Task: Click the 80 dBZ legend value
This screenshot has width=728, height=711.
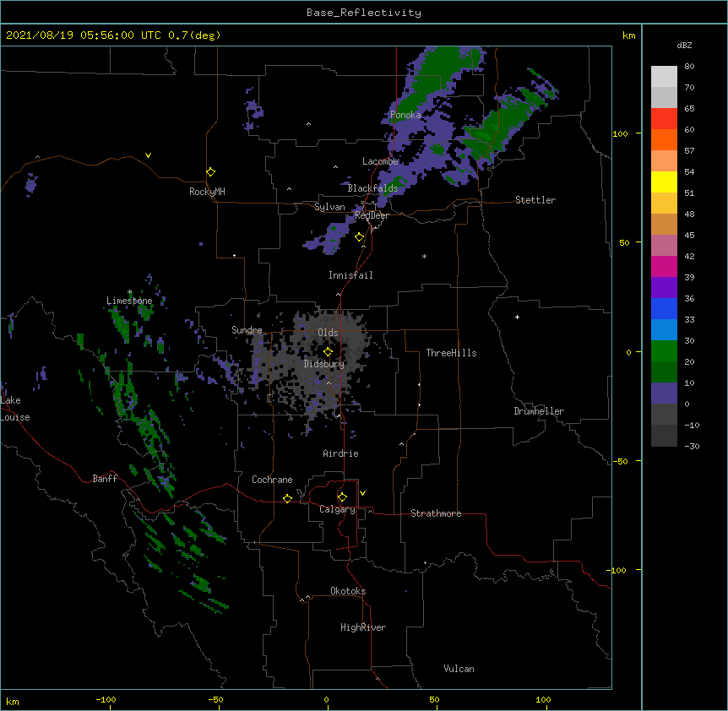Action: (689, 67)
